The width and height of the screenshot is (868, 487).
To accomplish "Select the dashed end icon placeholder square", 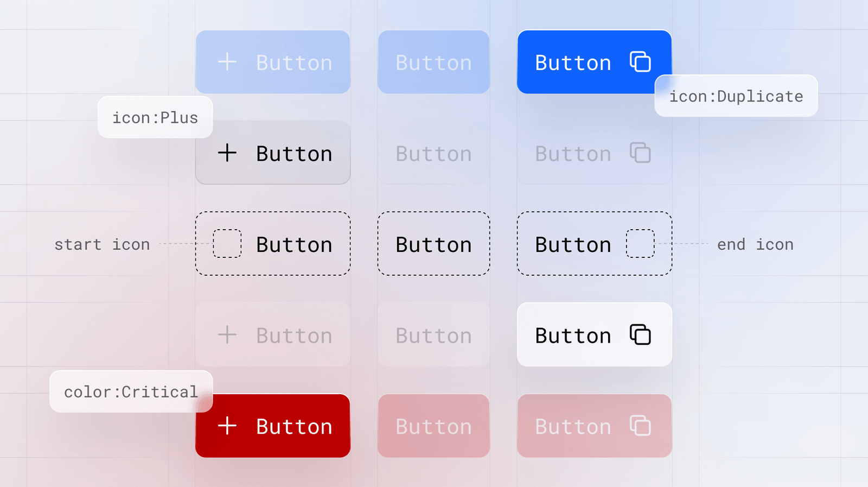I will tap(640, 244).
